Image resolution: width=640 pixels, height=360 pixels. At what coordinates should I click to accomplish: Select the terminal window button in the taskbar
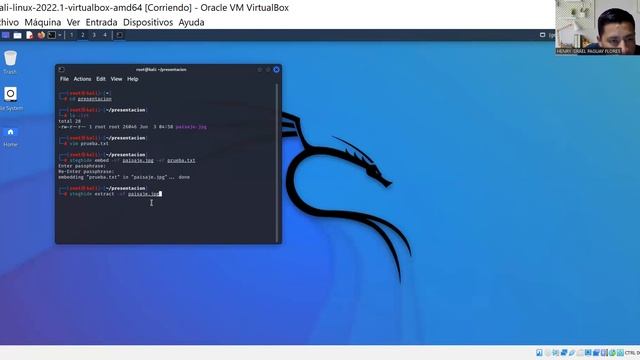119,35
